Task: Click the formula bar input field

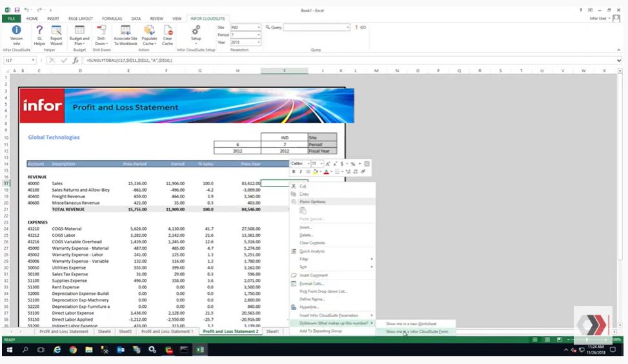Action: pos(349,61)
